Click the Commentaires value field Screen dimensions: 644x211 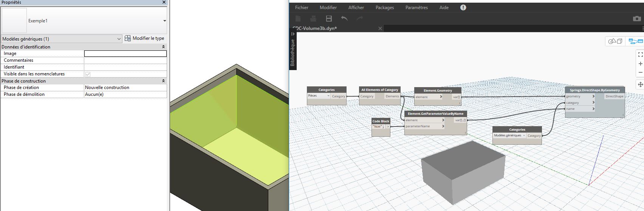[125, 60]
